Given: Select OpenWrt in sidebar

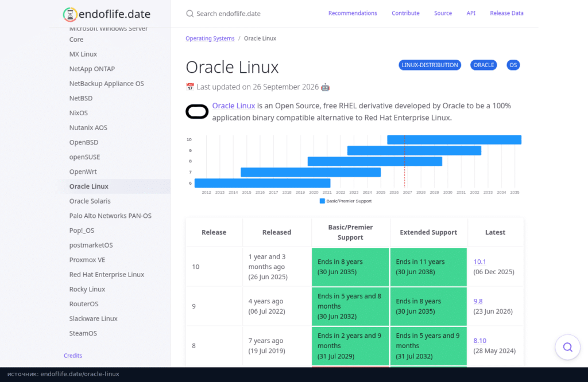Looking at the screenshot, I should (83, 171).
